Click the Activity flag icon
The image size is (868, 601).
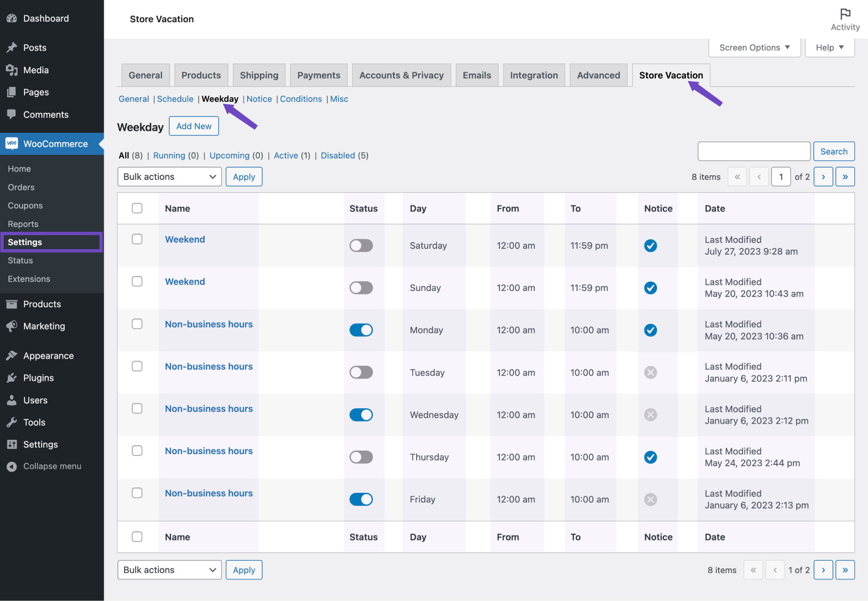click(845, 13)
